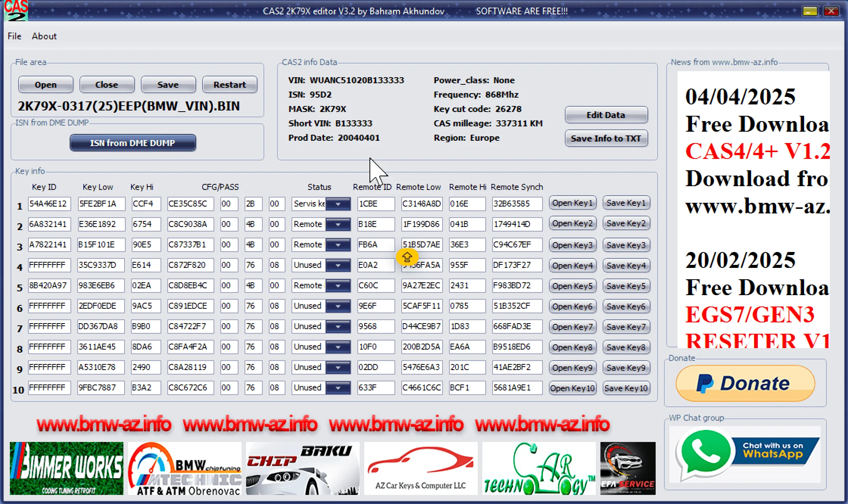Click the loaded filename 2K79X-0317(25)EEP(BMW_VIN).BIN
The image size is (848, 504).
[129, 106]
